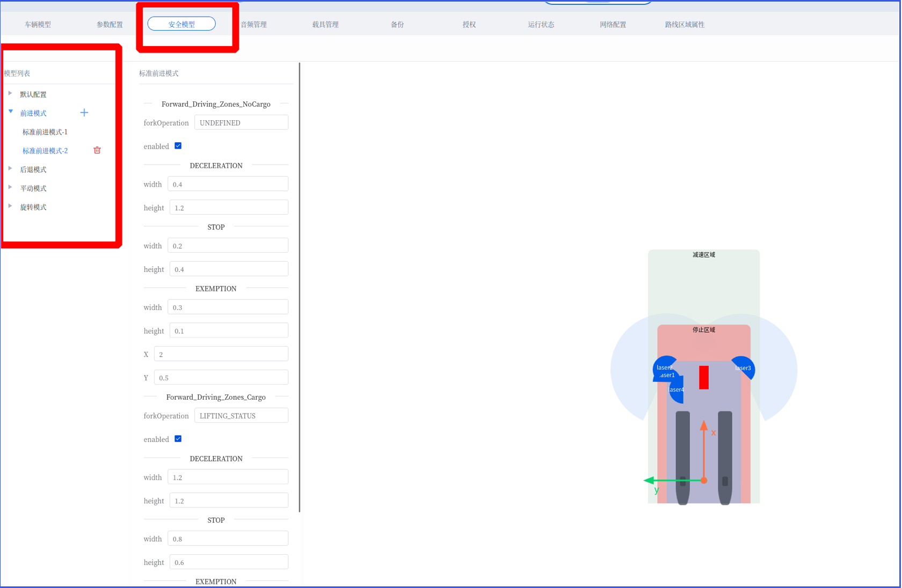
Task: Click the orange origin point of axes
Action: [x=704, y=480]
